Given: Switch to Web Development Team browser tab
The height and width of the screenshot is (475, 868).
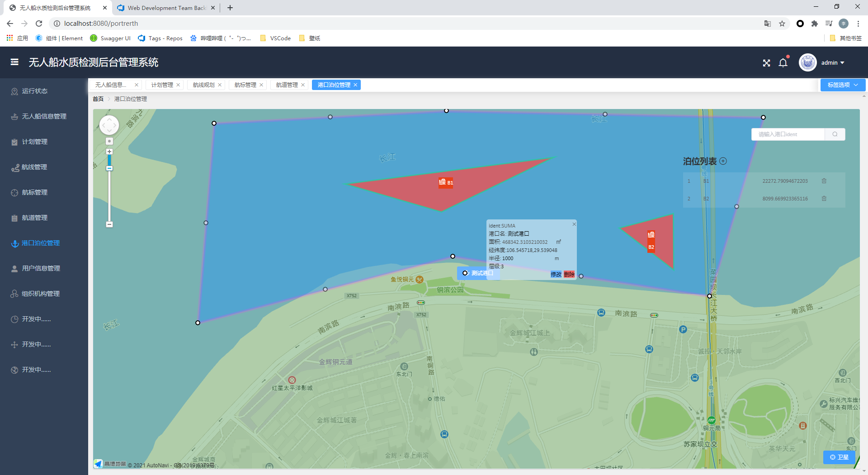Looking at the screenshot, I should 166,8.
